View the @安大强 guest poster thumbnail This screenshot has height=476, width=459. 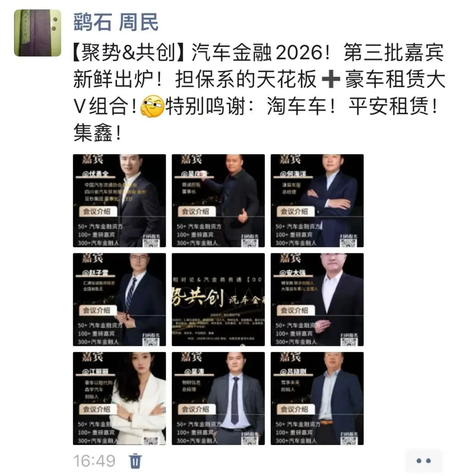pos(317,300)
